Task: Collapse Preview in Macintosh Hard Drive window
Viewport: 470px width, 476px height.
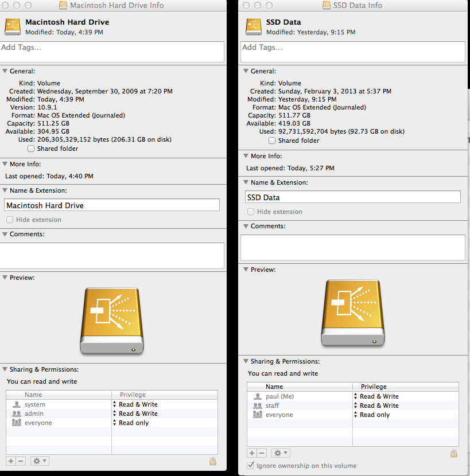Action: [5, 278]
